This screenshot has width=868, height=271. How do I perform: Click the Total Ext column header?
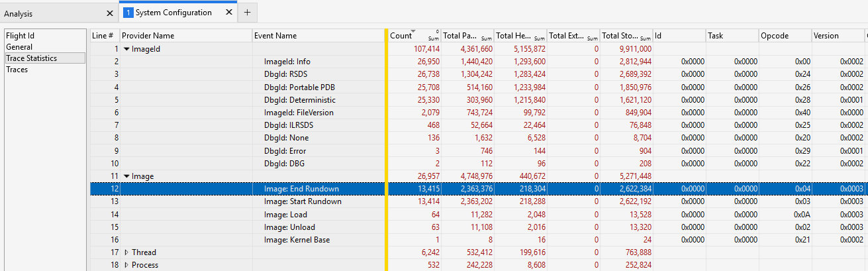[573, 36]
